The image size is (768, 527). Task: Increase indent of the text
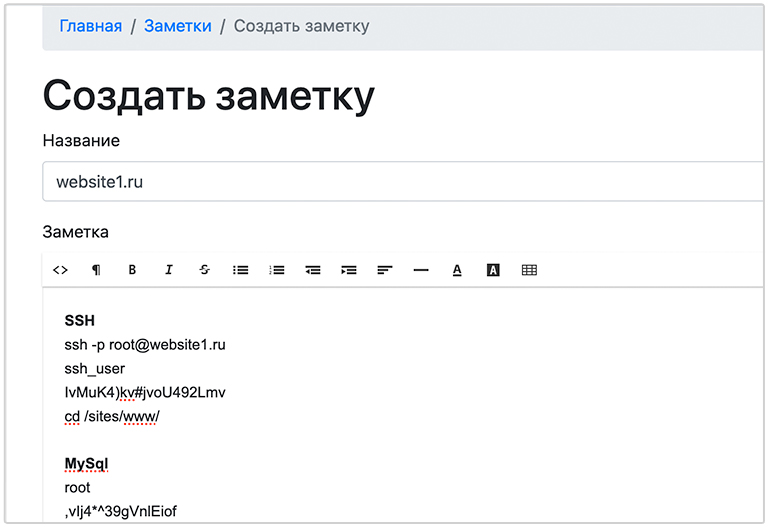349,270
